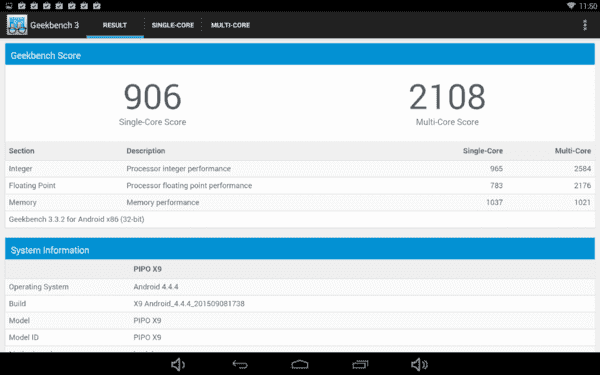Tap the Operating System label
Viewport: 600px width, 375px height.
(39, 287)
